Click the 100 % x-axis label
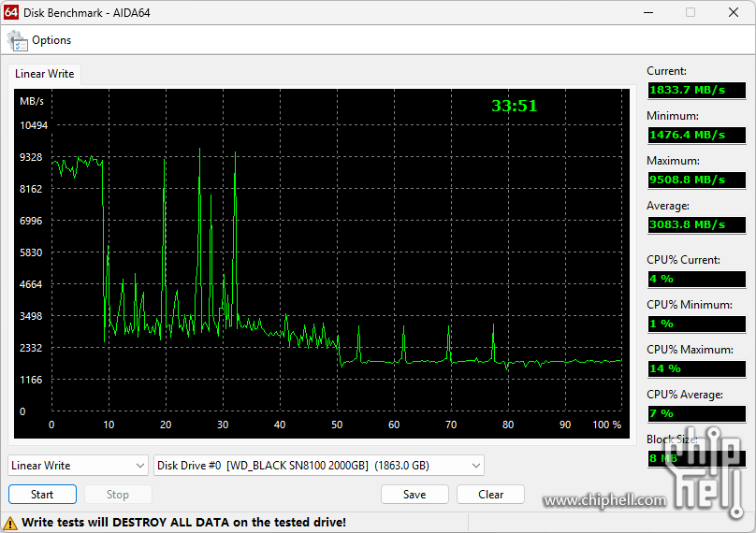 (x=606, y=425)
